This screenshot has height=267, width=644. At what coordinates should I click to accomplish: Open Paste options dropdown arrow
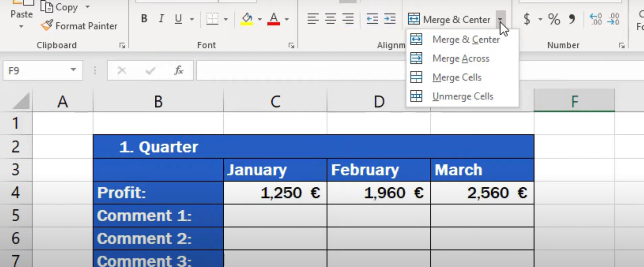[21, 27]
